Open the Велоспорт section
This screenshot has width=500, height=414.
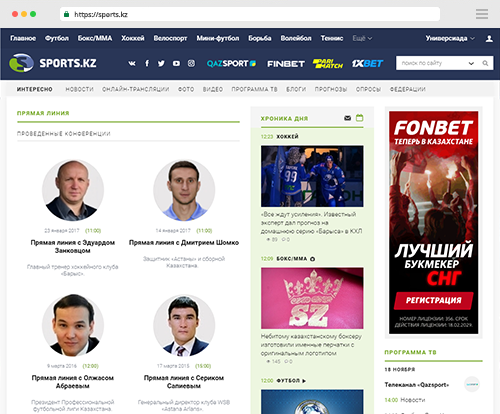tap(170, 38)
